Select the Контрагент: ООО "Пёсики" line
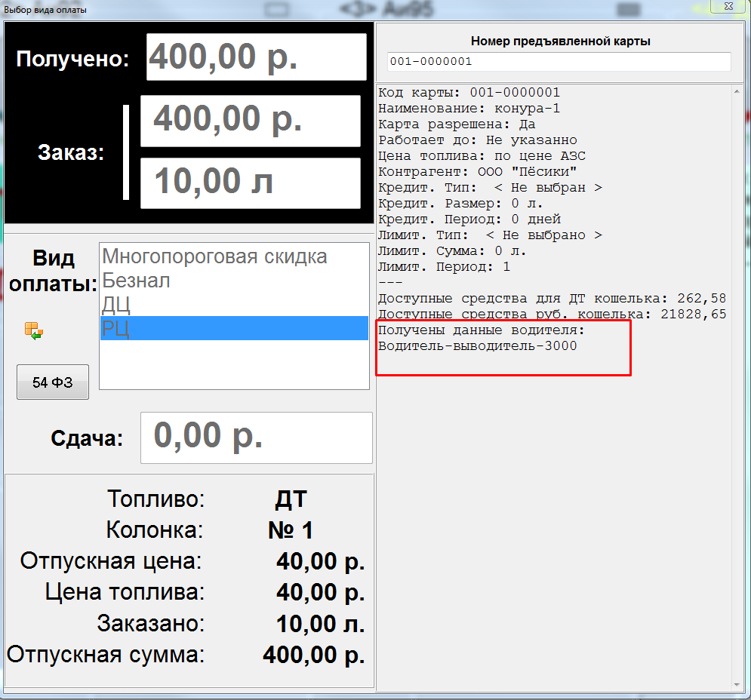The width and height of the screenshot is (751, 700). (478, 172)
